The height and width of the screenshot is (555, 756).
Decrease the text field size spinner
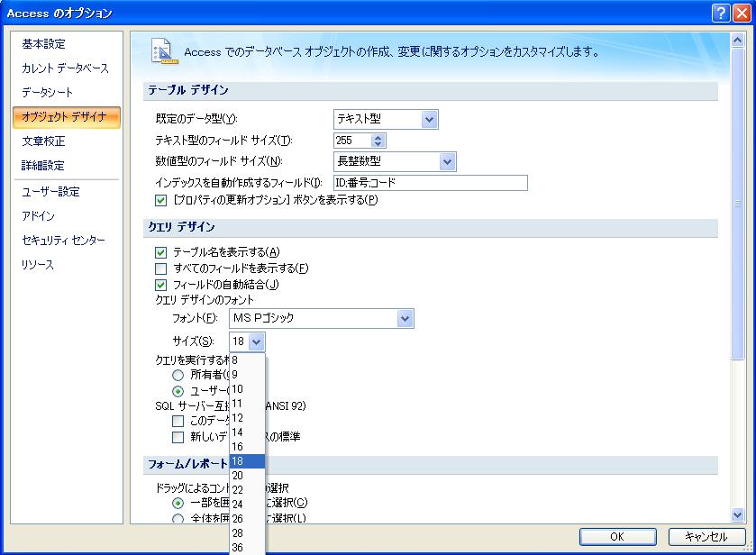tap(378, 143)
